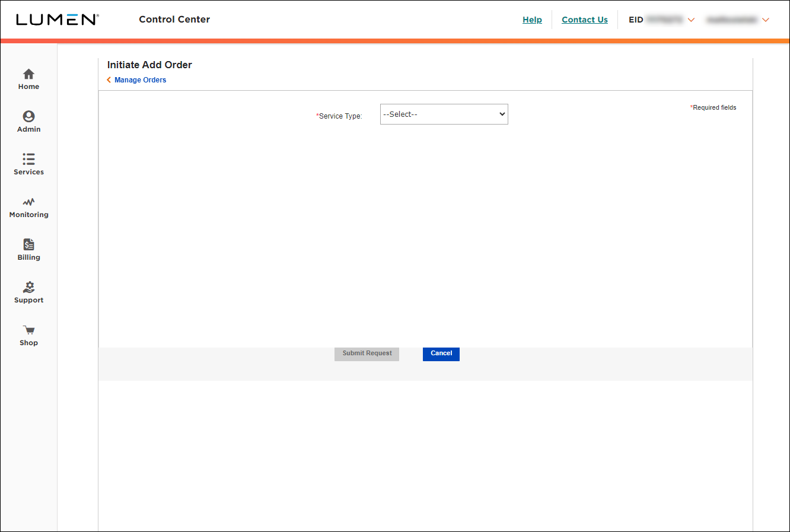Open the Help link
Viewport: 790px width, 532px height.
point(532,20)
